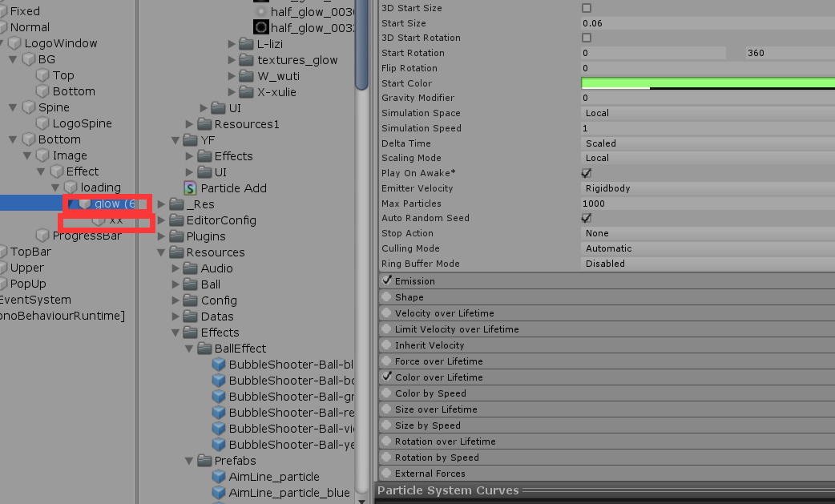
Task: Uncheck the Auto Random Seed option
Action: click(586, 218)
